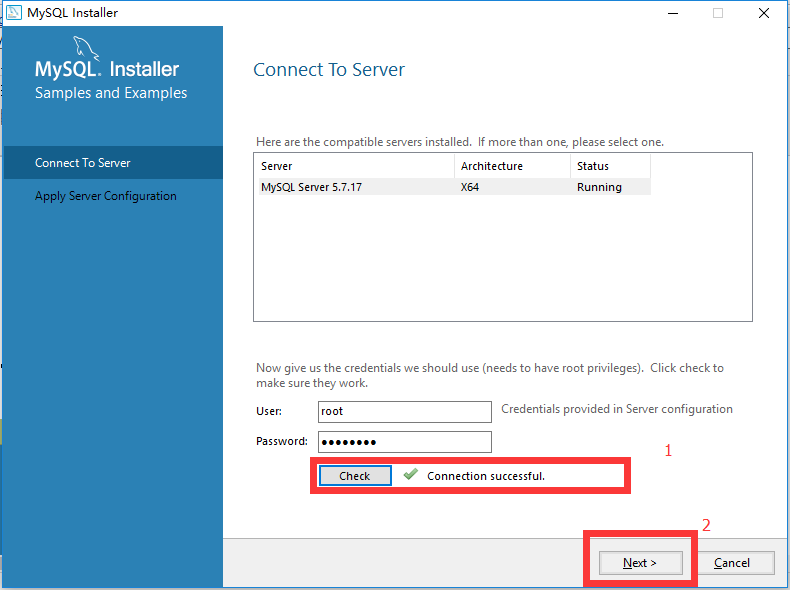790x590 pixels.
Task: Minimize the MySQL Installer window
Action: coord(673,13)
